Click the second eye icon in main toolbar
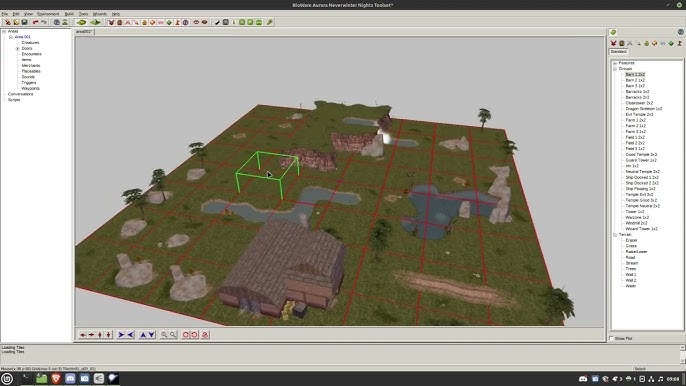 point(204,22)
